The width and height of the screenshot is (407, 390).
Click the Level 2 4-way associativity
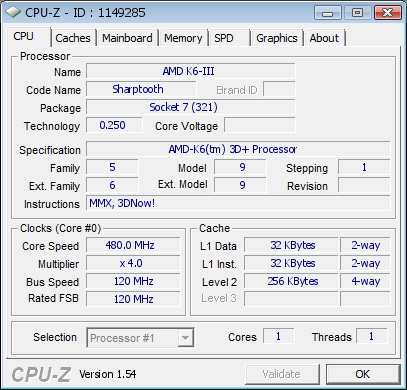(365, 282)
